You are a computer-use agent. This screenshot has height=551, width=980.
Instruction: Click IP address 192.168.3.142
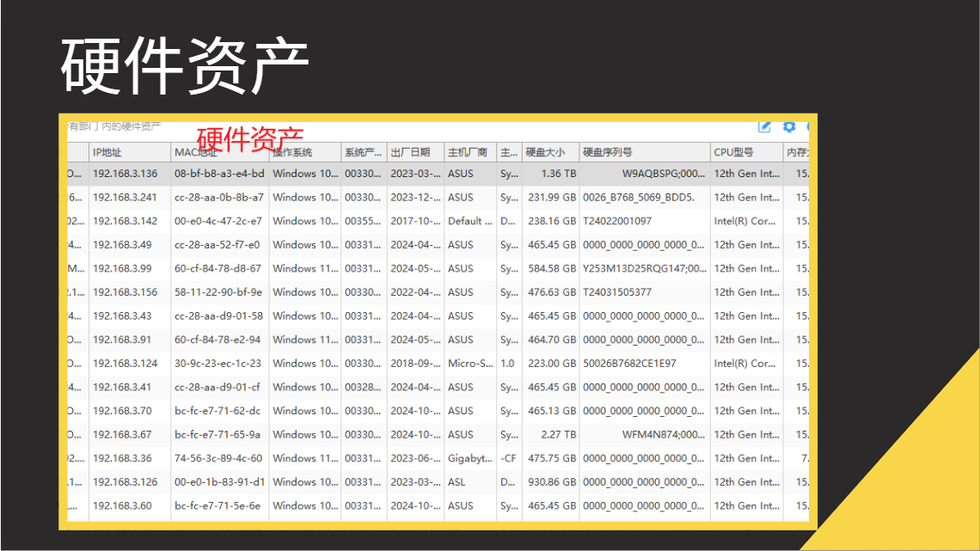pyautogui.click(x=125, y=221)
